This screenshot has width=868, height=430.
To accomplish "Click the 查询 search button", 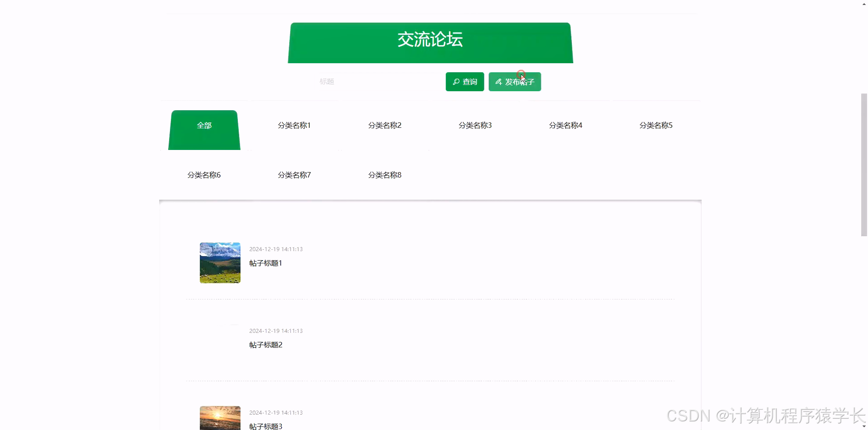I will click(465, 82).
